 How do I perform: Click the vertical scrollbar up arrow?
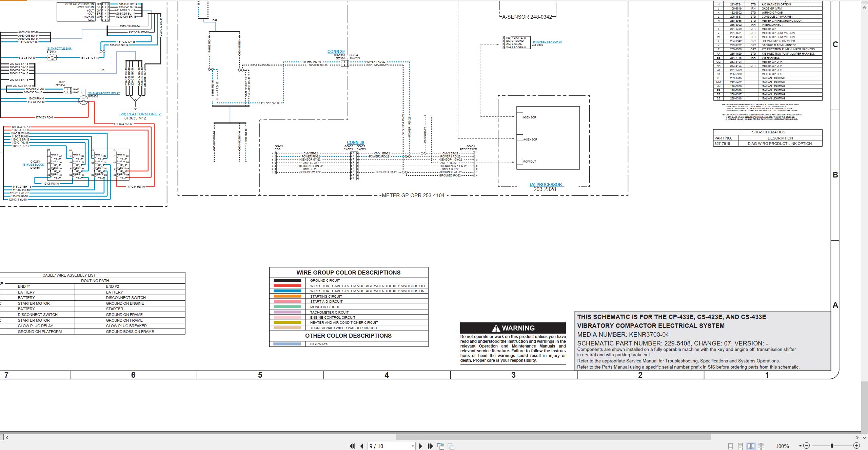[865, 7]
